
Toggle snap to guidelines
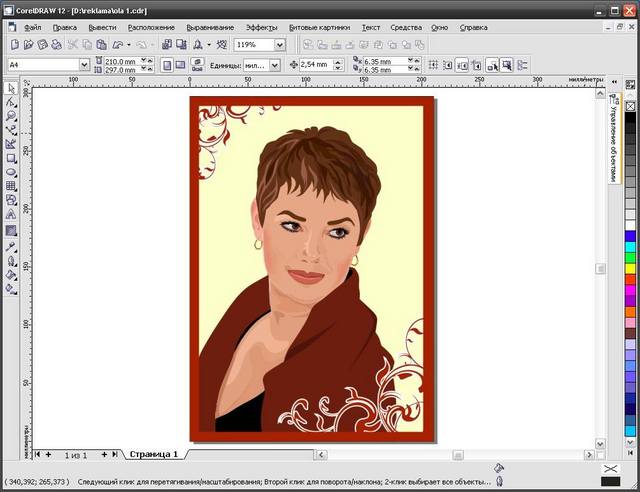click(448, 65)
